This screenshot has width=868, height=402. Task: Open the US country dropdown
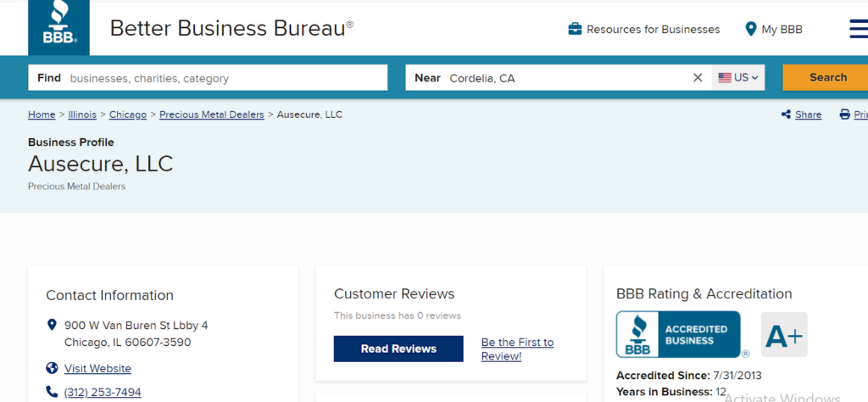pos(738,77)
